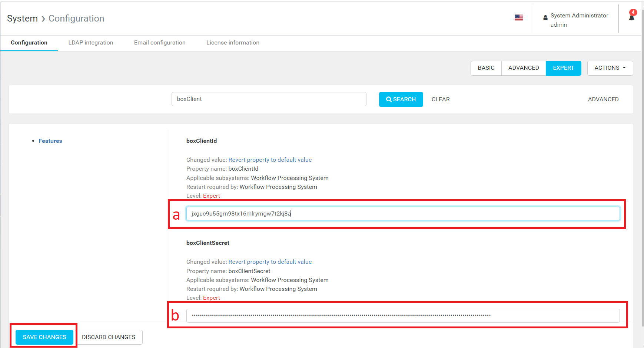Click the SAVE CHANGES button
The height and width of the screenshot is (348, 644).
(x=44, y=337)
